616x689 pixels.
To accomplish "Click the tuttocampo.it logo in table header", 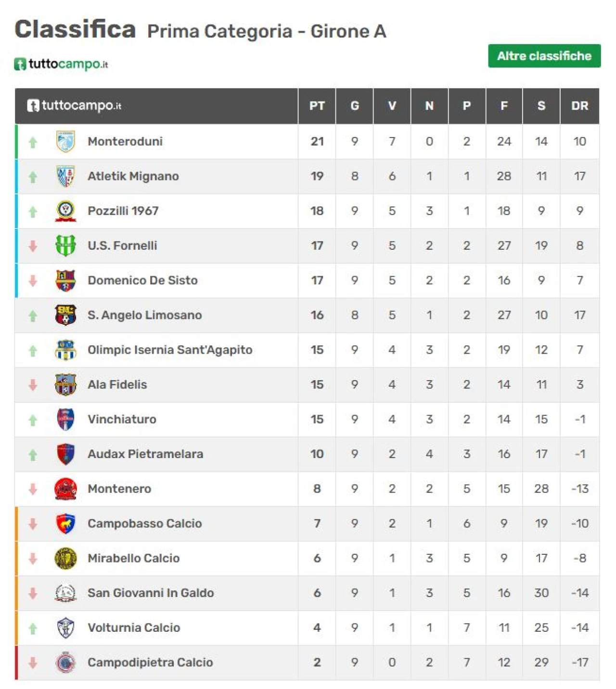I will [74, 105].
